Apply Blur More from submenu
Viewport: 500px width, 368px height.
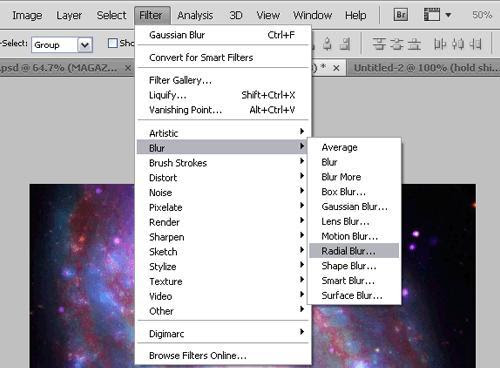(354, 177)
